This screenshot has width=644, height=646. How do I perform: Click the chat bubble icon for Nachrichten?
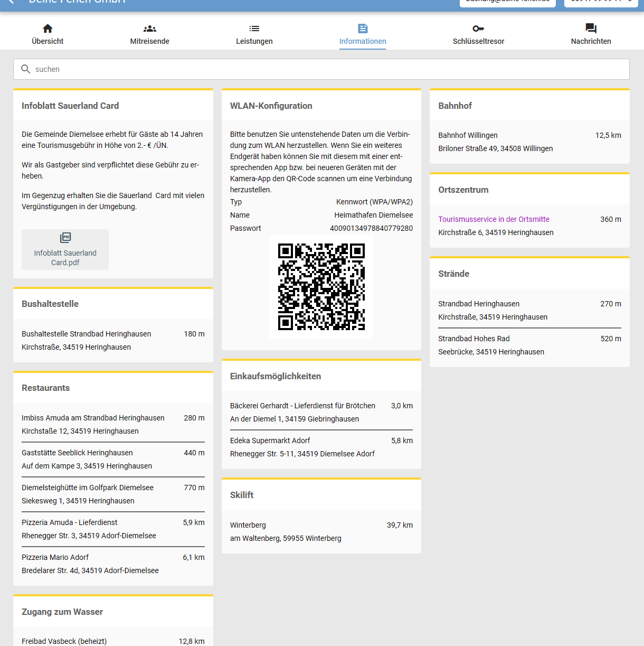click(x=591, y=29)
